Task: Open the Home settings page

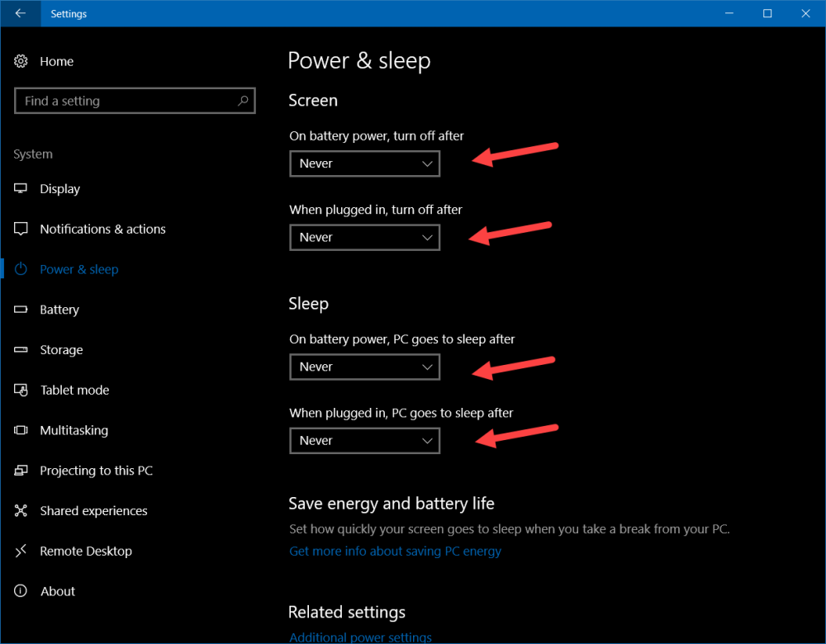Action: point(56,61)
